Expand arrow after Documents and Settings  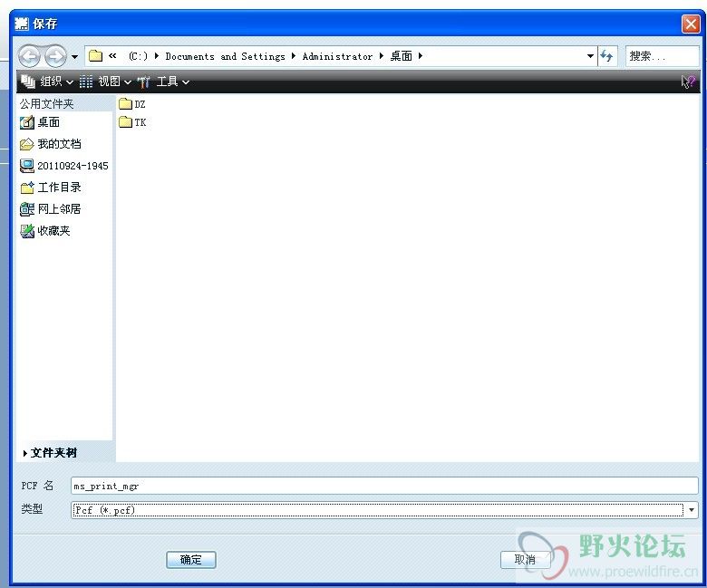[294, 56]
